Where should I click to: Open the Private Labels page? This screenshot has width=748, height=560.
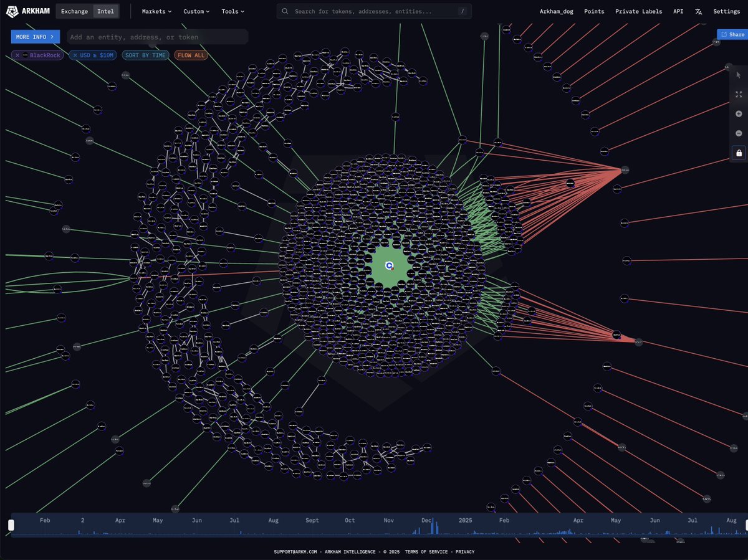coord(638,11)
